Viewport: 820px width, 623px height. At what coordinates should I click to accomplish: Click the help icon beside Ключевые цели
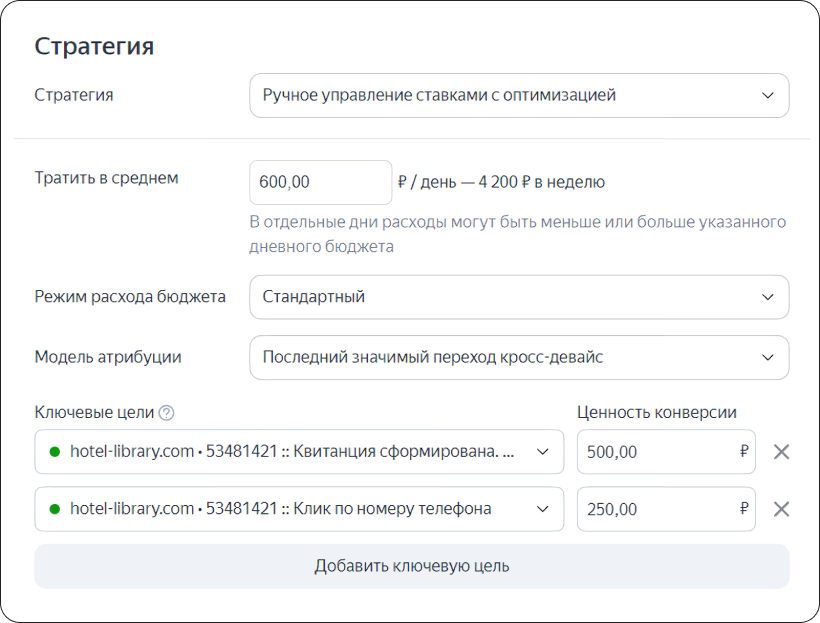pos(166,413)
